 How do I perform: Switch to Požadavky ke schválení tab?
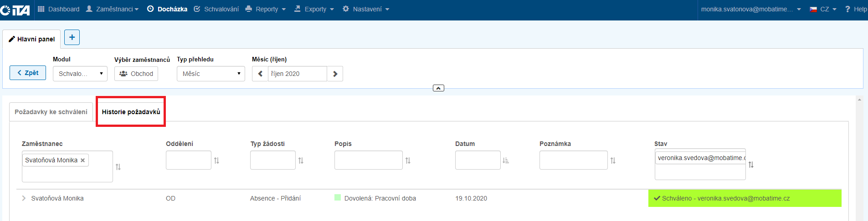[x=51, y=112]
